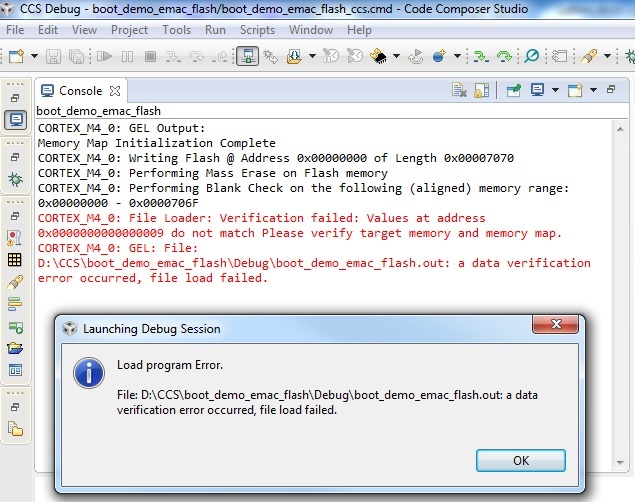Toggle Scroll Lock in Console toolbar
This screenshot has height=502, width=635.
pyautogui.click(x=482, y=90)
